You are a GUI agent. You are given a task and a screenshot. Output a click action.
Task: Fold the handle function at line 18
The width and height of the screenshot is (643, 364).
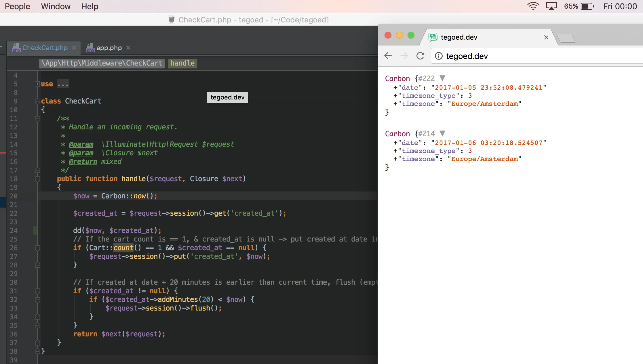37,179
